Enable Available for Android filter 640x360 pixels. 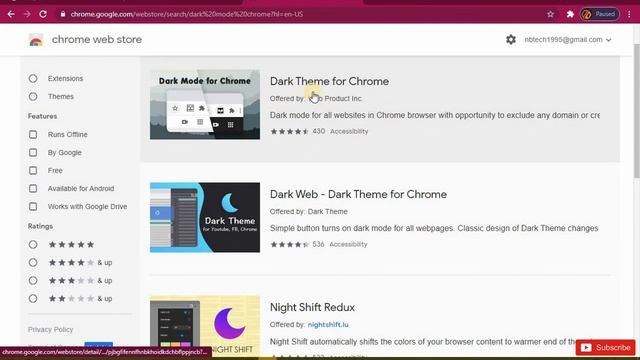click(x=33, y=188)
